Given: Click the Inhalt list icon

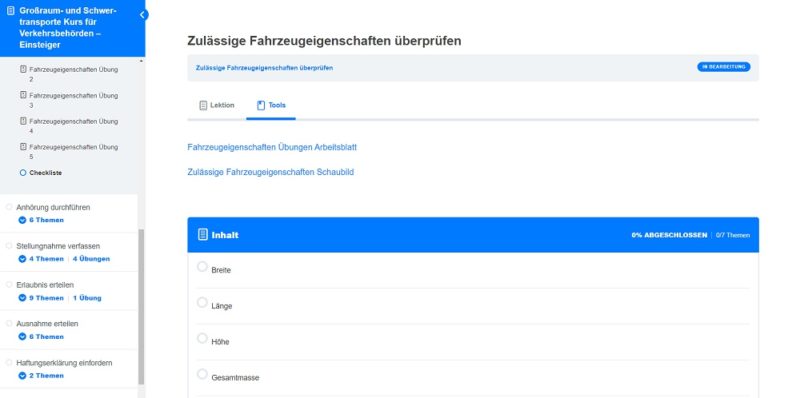Looking at the screenshot, I should tap(203, 235).
